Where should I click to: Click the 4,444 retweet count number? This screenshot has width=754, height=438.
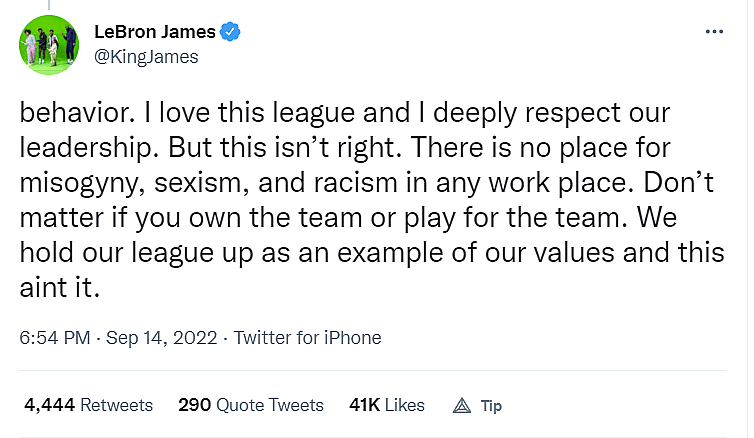[x=49, y=405]
